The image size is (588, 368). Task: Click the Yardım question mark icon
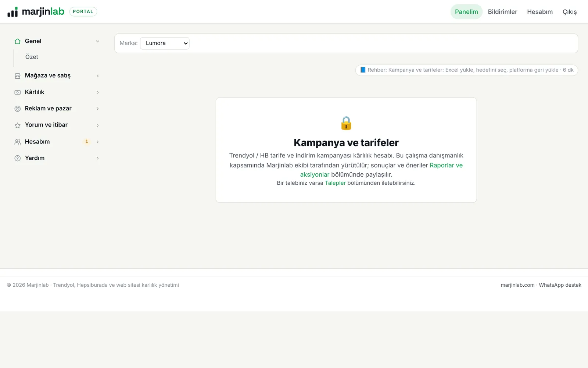[x=17, y=158]
